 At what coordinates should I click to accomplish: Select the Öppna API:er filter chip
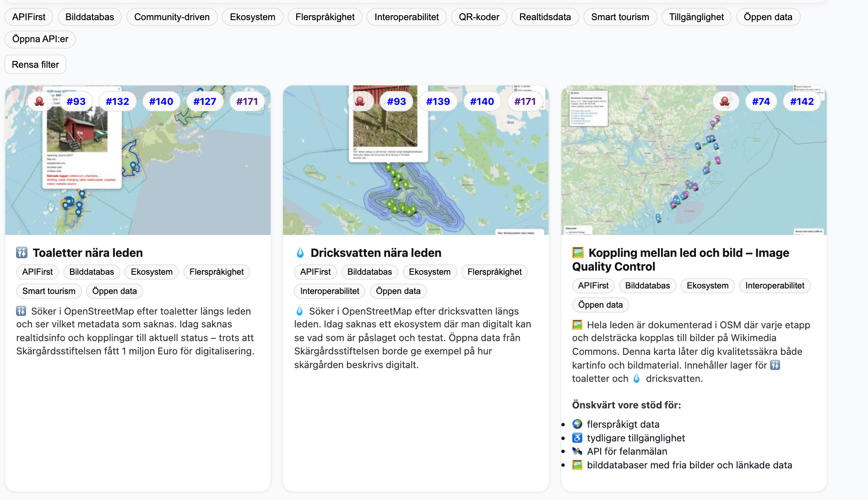pos(40,39)
